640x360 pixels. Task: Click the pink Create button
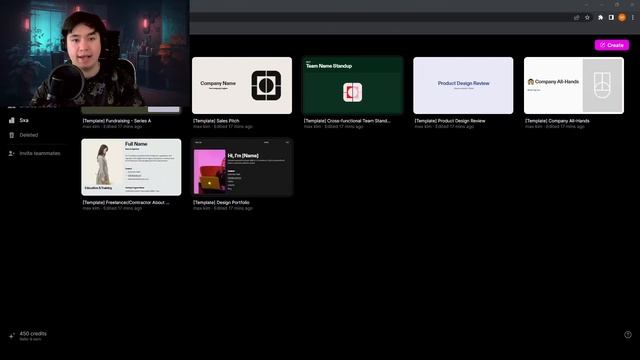(611, 45)
